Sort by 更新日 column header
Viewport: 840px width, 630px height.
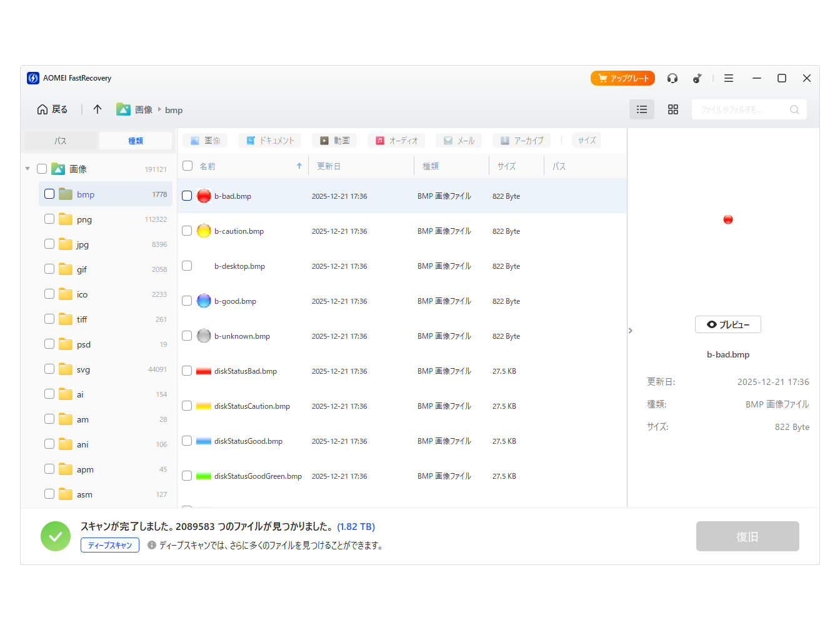click(x=329, y=166)
